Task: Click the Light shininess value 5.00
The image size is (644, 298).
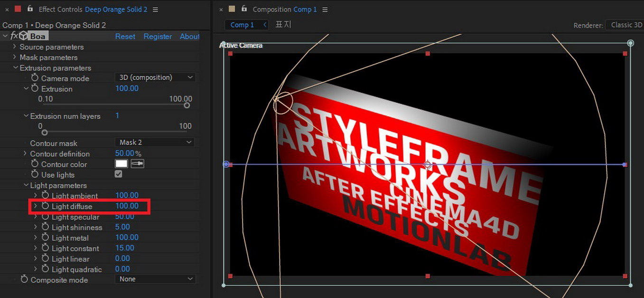Action: click(123, 227)
